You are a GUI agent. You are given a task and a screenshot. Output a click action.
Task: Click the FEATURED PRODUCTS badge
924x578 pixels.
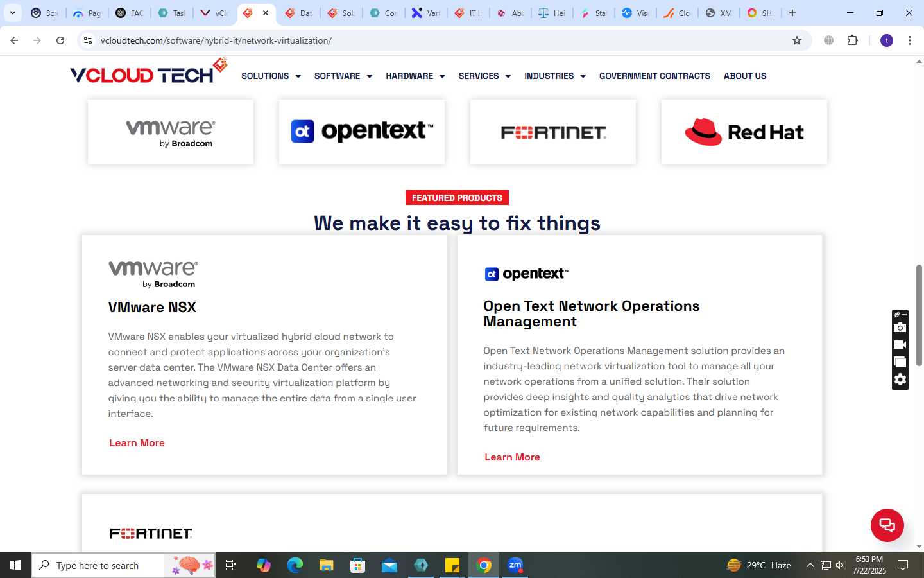[457, 198]
